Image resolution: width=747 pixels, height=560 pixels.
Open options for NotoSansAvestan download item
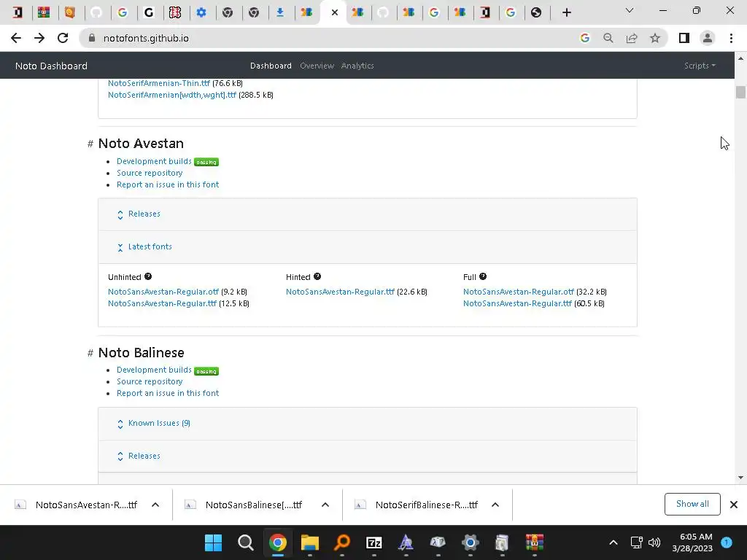click(x=155, y=505)
